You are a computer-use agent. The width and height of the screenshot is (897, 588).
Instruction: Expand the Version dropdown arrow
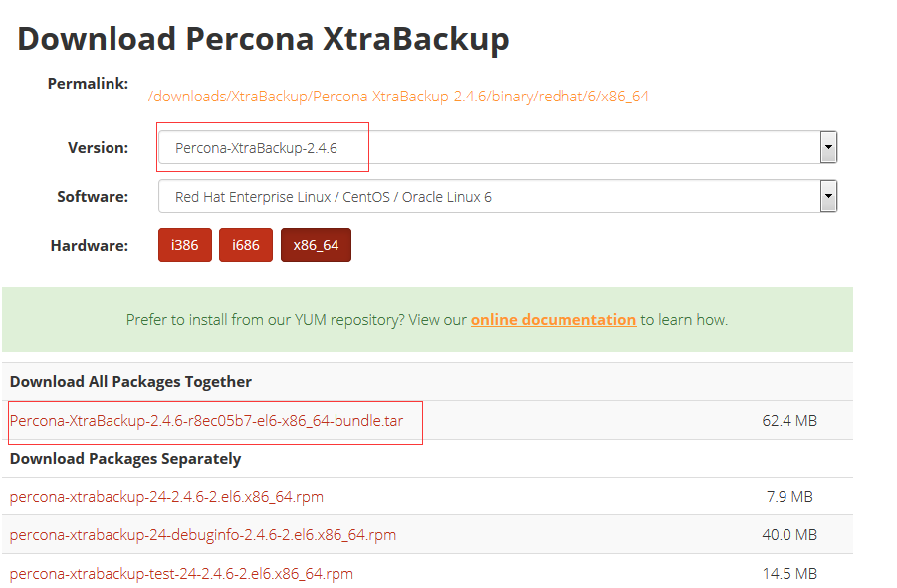(x=827, y=146)
